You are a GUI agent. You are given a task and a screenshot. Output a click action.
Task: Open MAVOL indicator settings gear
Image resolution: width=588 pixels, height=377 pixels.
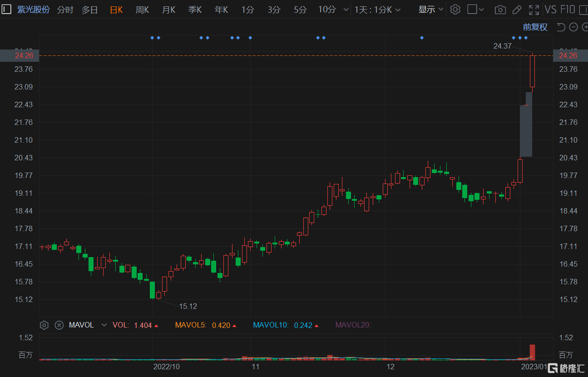click(44, 325)
